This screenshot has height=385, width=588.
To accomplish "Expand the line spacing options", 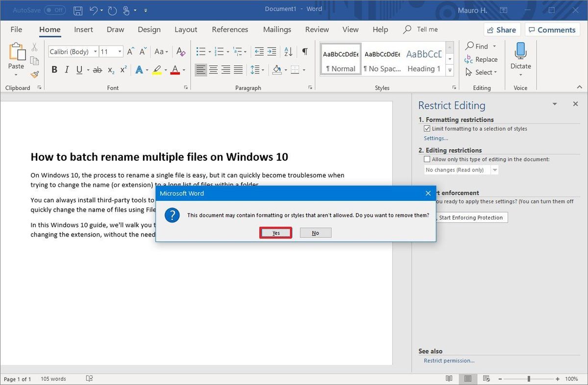I will 262,70.
